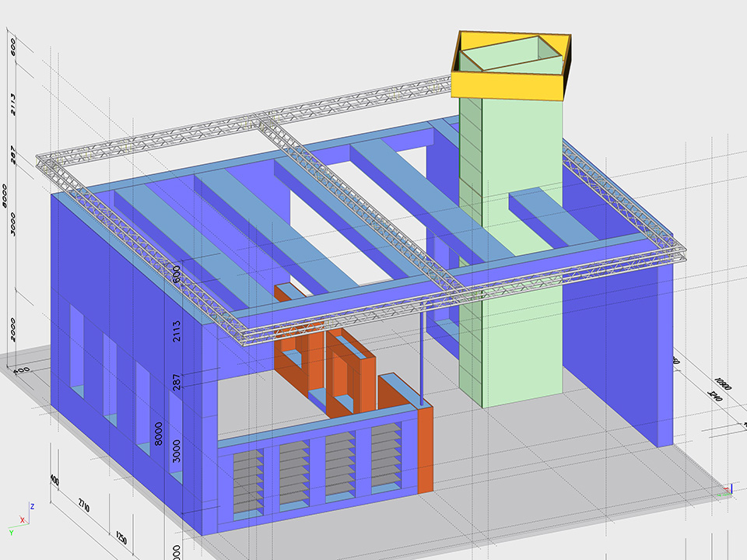Click the orange end panel beside the shelving
747x560 pixels.
click(x=425, y=450)
